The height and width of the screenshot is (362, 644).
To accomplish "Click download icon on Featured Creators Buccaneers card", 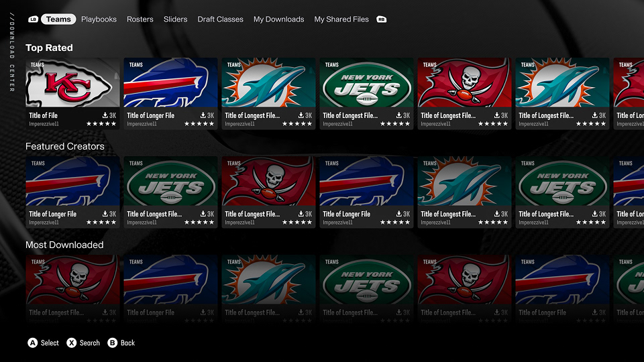I will [301, 214].
